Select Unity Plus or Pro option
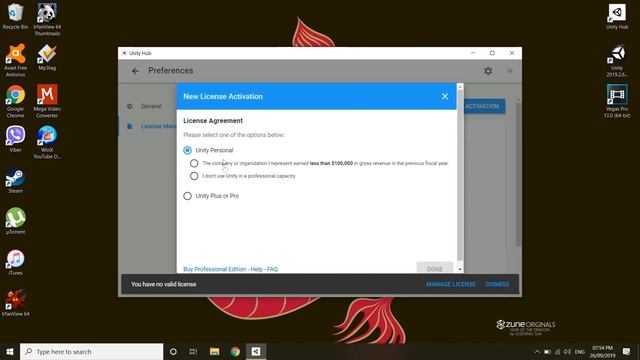The width and height of the screenshot is (640, 360). tap(187, 196)
